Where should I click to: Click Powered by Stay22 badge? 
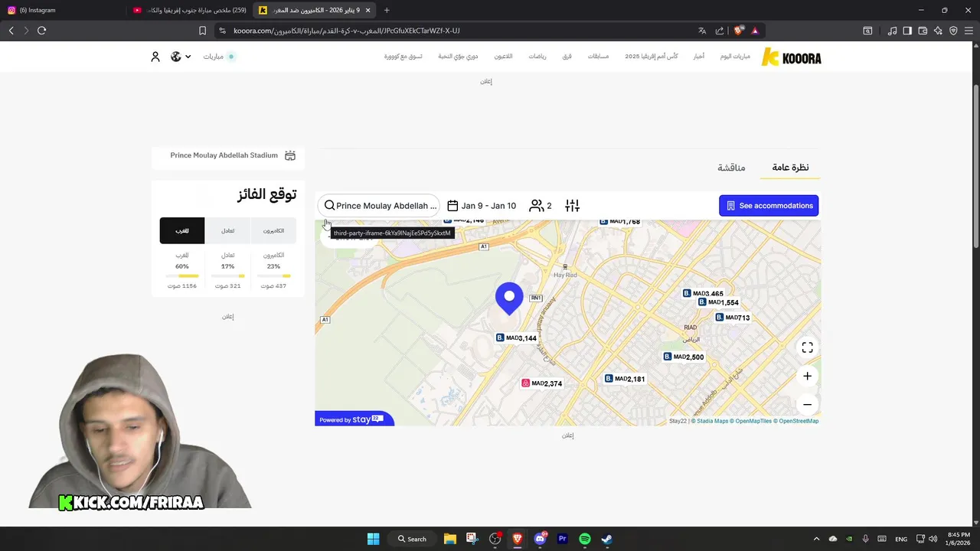click(354, 419)
